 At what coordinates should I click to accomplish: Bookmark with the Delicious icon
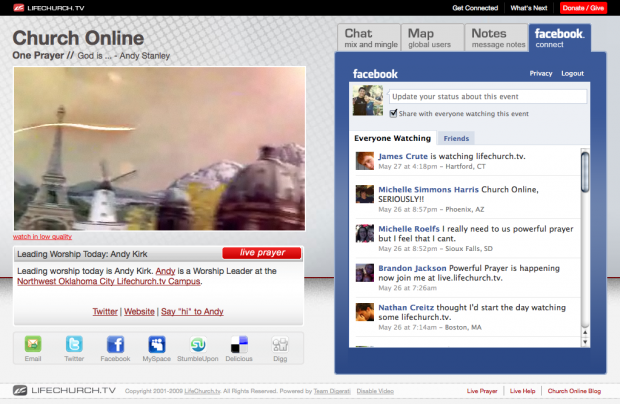coord(239,344)
